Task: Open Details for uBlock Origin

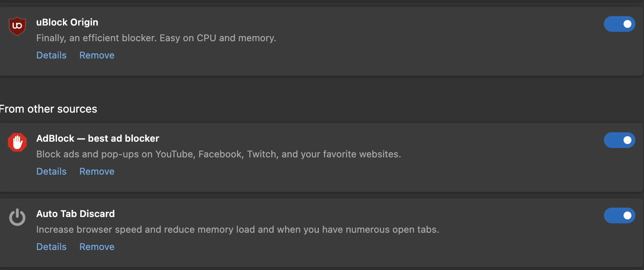Action: [52, 55]
